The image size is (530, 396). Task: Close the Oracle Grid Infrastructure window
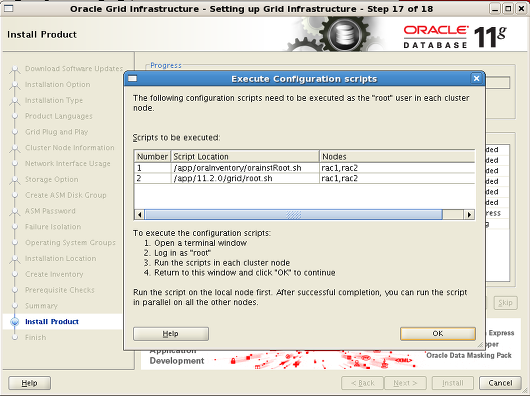521,9
